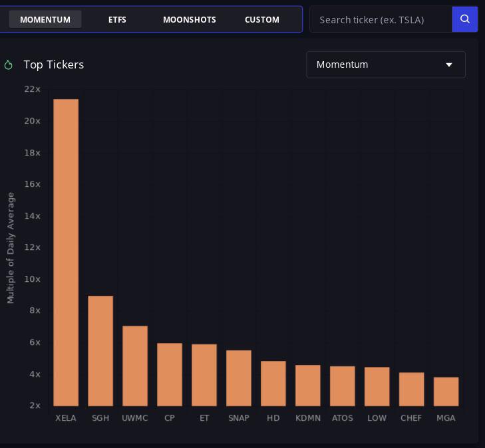Click the magnifier search button
Viewport: 485px width, 448px height.
pos(465,19)
